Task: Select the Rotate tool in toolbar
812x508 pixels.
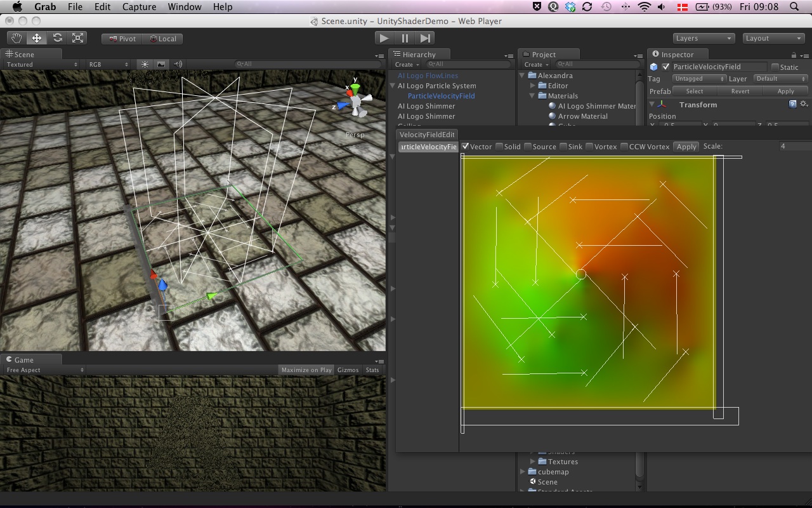Action: coord(57,38)
